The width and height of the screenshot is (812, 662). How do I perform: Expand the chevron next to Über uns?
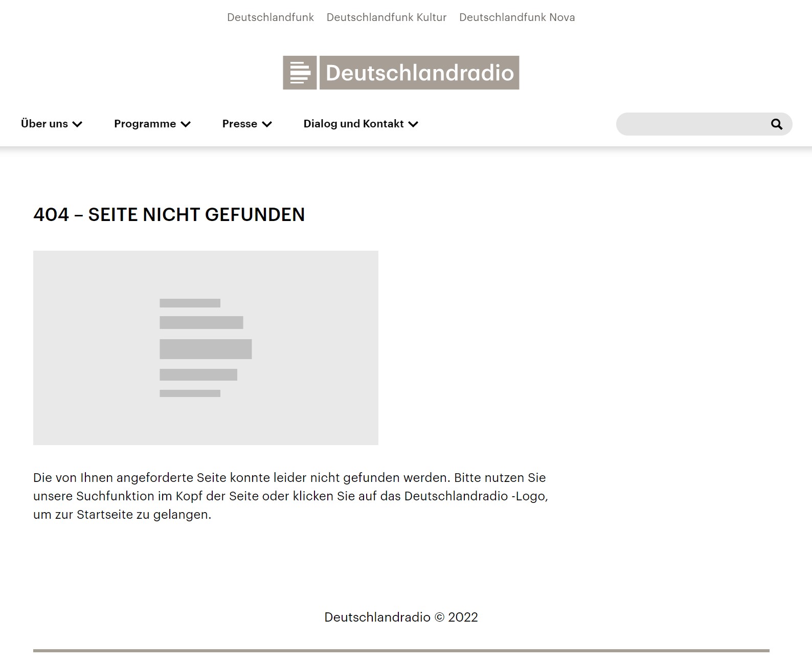[77, 124]
